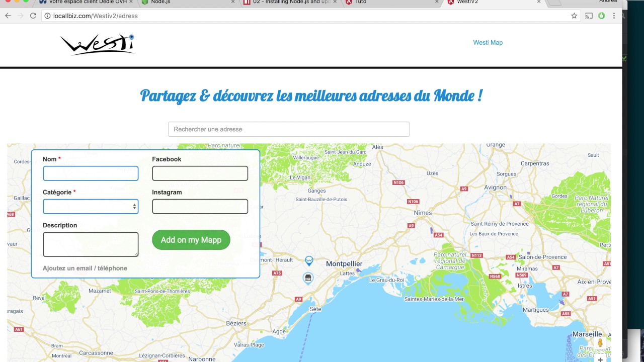Screen dimensions: 644x362
Task: Click the Mazamet label on map
Action: [x=100, y=291]
